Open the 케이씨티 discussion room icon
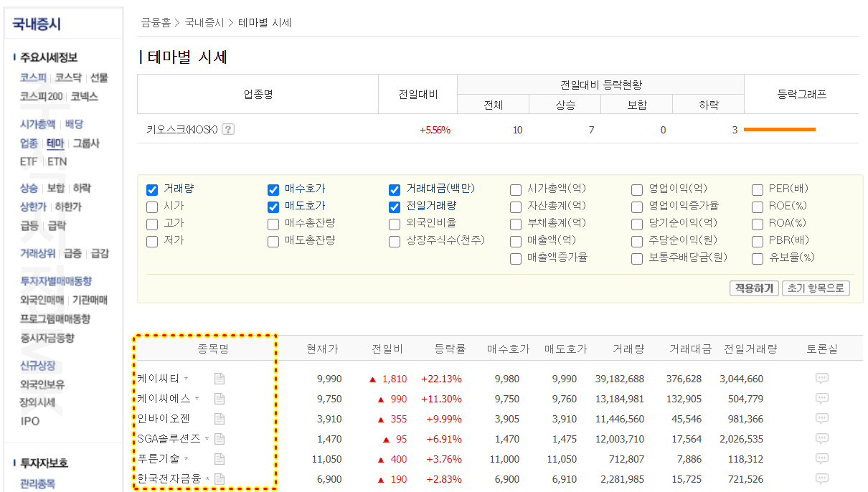Viewport: 868px width, 492px height. [822, 379]
